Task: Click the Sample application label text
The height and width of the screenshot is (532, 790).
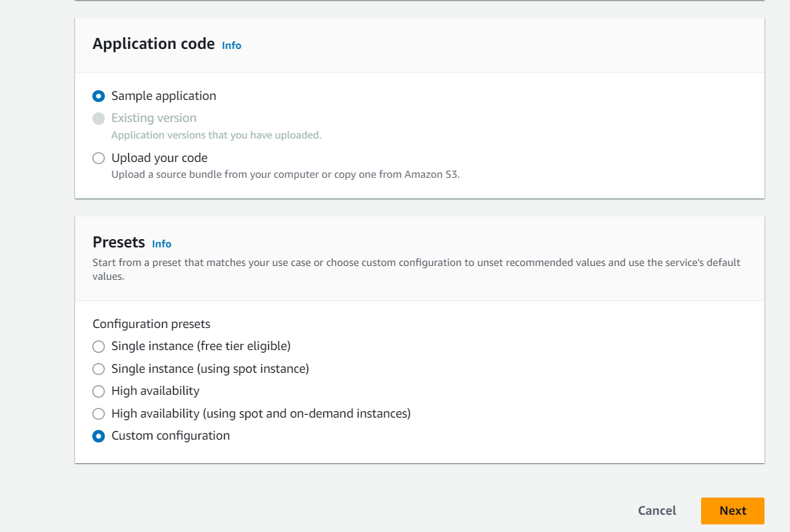Action: coord(164,96)
